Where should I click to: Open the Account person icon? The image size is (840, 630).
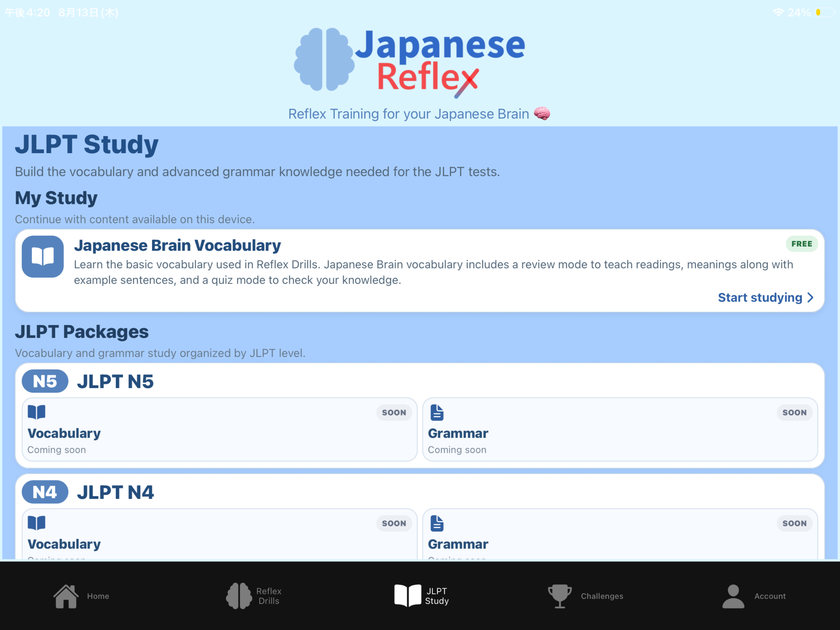pyautogui.click(x=733, y=596)
